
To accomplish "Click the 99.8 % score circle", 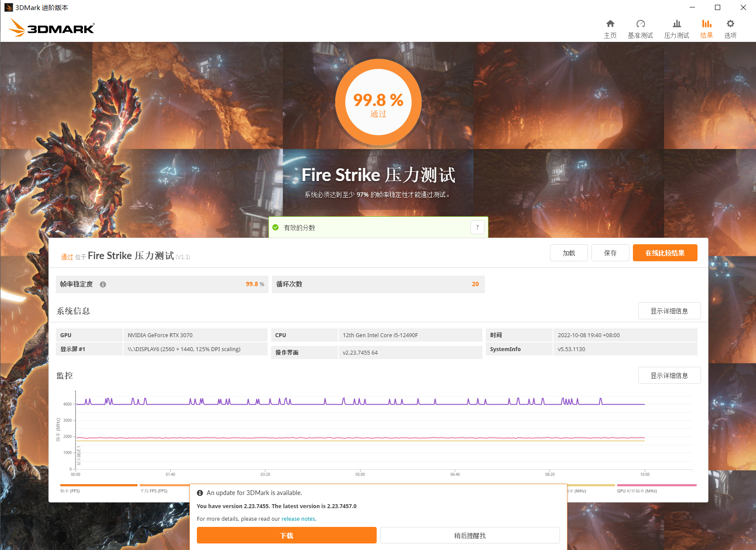I will pyautogui.click(x=378, y=102).
